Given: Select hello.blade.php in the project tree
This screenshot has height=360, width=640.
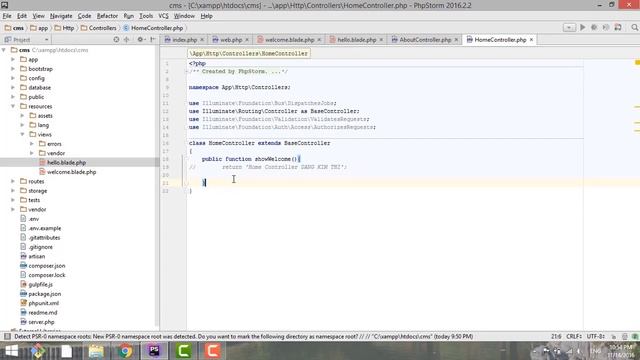Looking at the screenshot, I should coord(66,162).
